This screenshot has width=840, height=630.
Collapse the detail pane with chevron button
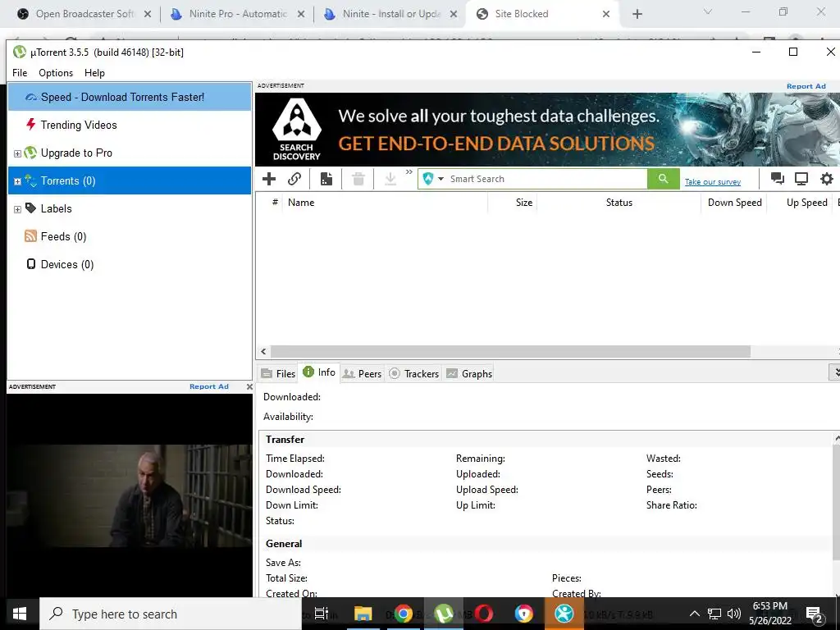click(x=834, y=372)
